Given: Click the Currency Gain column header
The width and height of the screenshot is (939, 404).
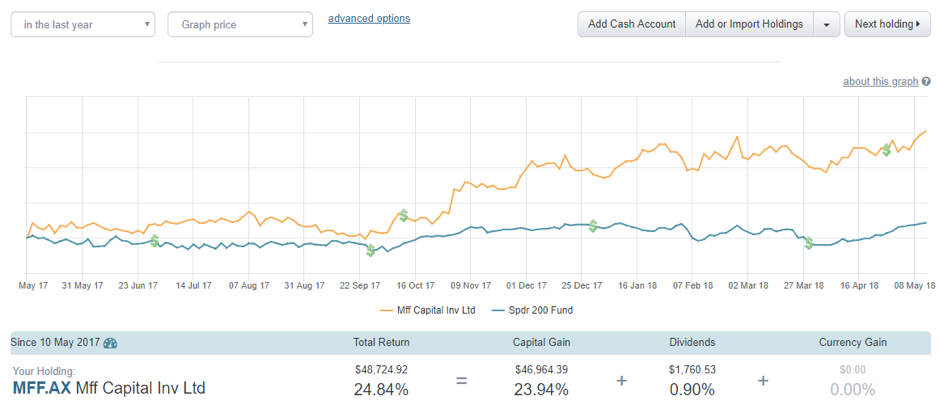Looking at the screenshot, I should pos(853,342).
